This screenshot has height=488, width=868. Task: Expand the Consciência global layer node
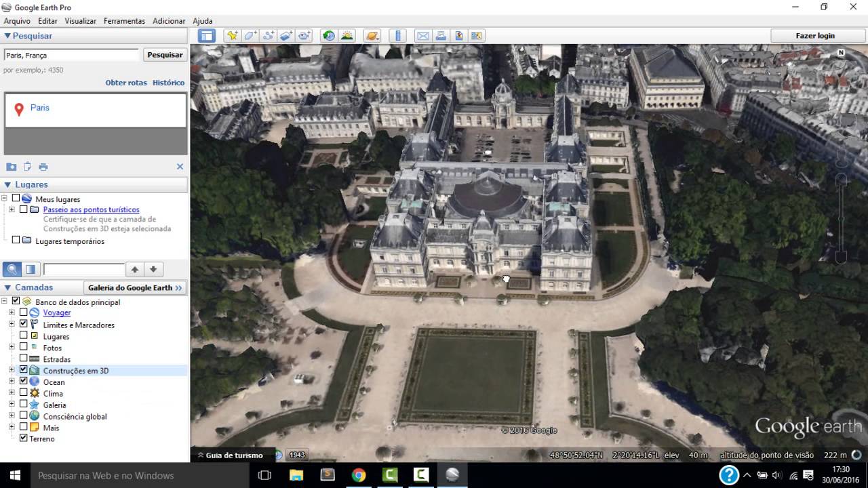(12, 416)
